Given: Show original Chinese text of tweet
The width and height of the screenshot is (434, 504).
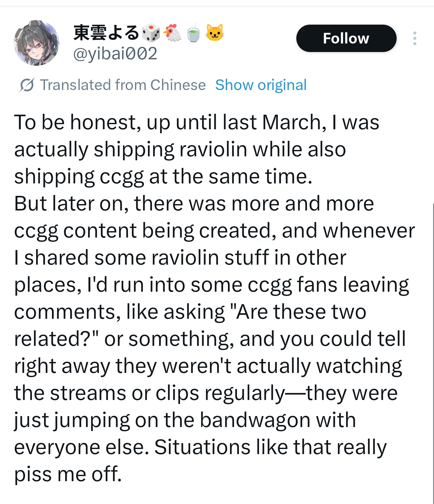Looking at the screenshot, I should (x=261, y=85).
